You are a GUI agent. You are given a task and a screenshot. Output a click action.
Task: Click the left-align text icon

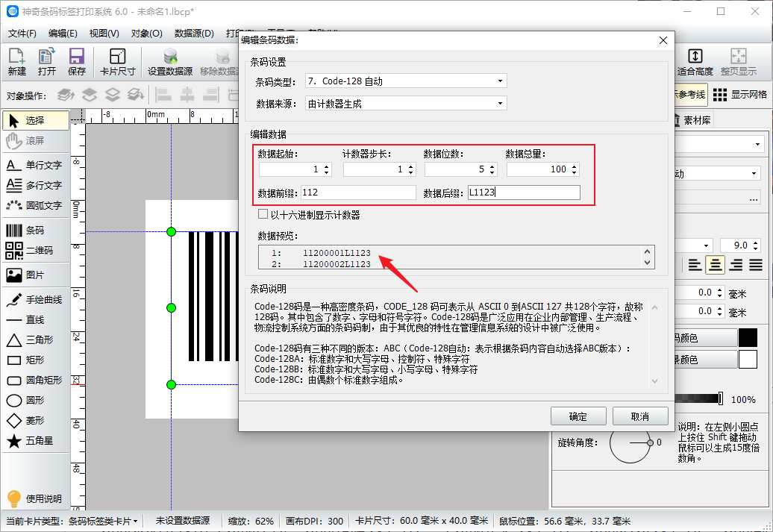pos(695,266)
